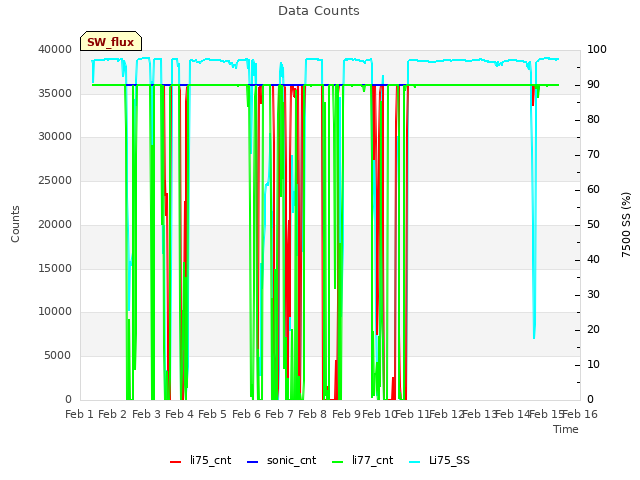The height and width of the screenshot is (480, 640).
Task: Click the Feb 3 x-axis tick label
Action: 147,414
